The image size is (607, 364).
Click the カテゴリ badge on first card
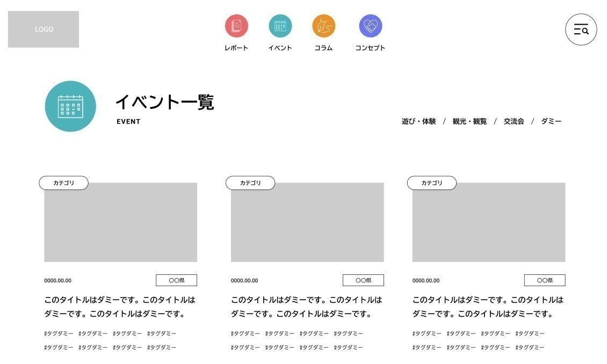click(x=63, y=183)
